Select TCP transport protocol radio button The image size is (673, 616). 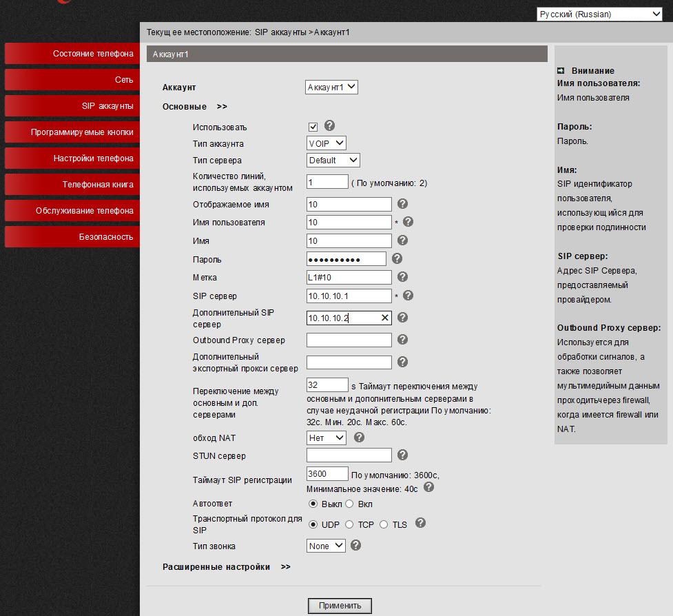(x=349, y=524)
